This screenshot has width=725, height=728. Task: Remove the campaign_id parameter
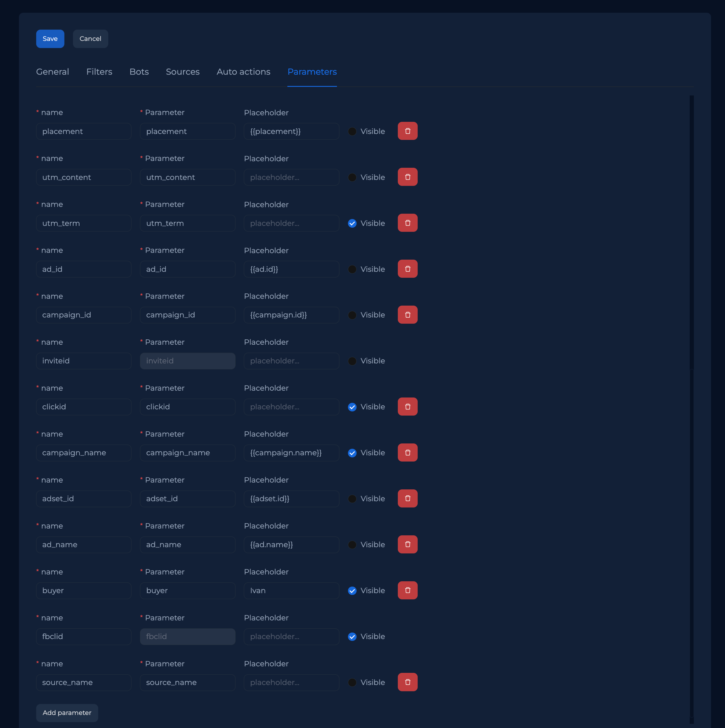[407, 315]
